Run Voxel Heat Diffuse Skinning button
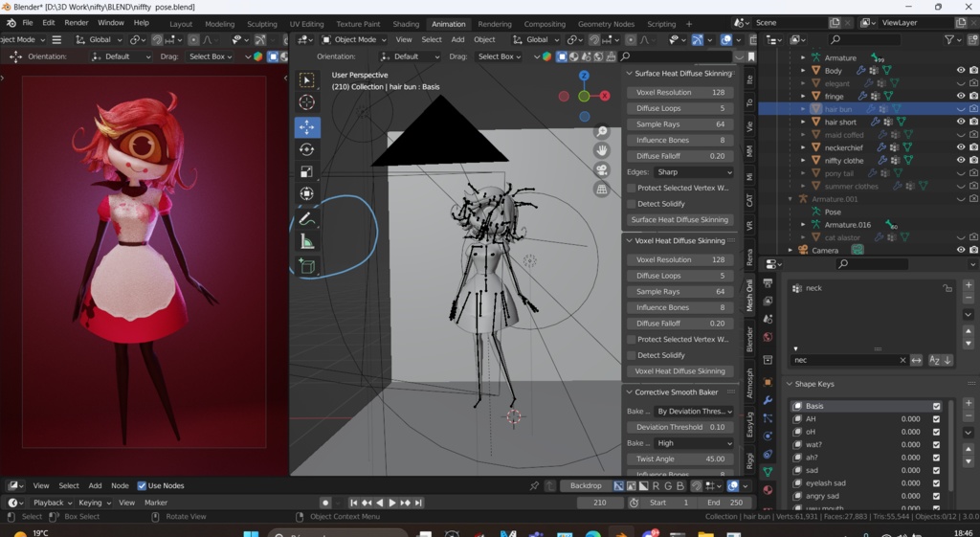This screenshot has height=537, width=980. pyautogui.click(x=679, y=371)
